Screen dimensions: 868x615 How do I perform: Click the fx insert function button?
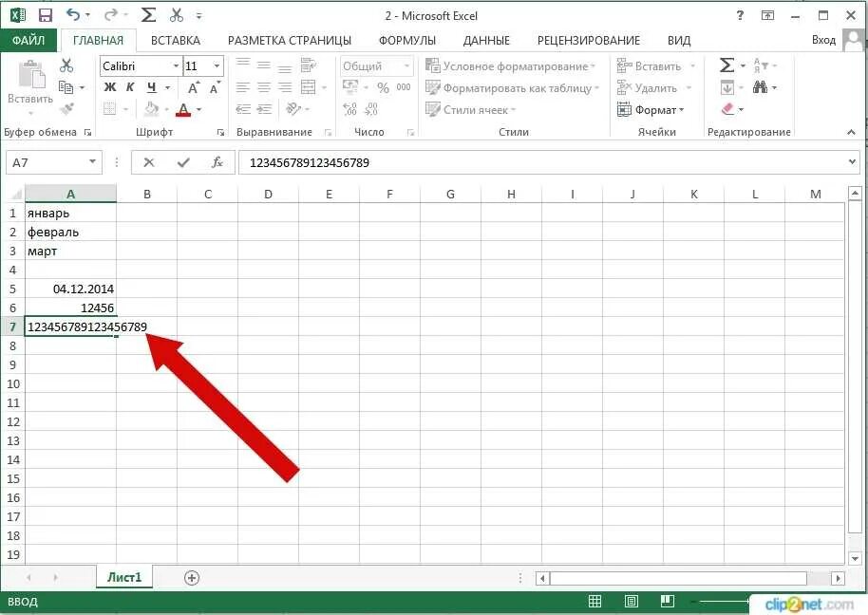coord(217,162)
